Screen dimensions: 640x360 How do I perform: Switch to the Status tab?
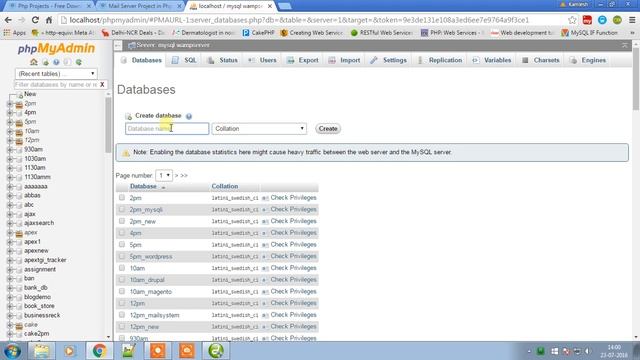223,60
